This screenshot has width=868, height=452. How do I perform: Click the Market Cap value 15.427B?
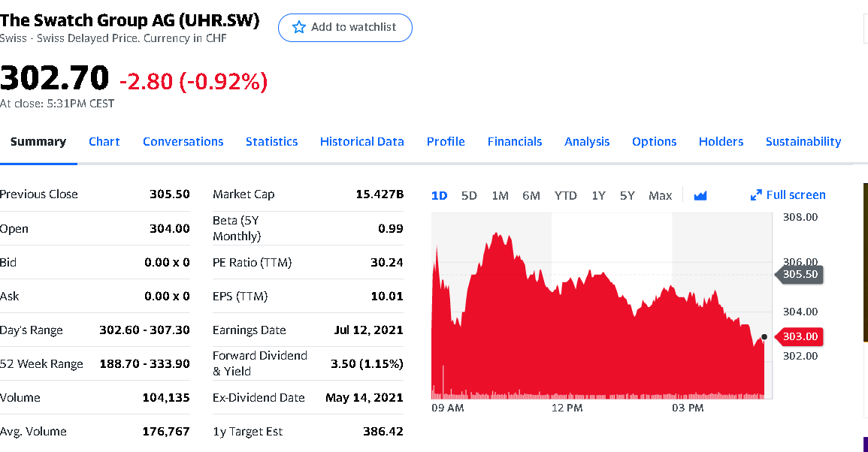coord(380,194)
